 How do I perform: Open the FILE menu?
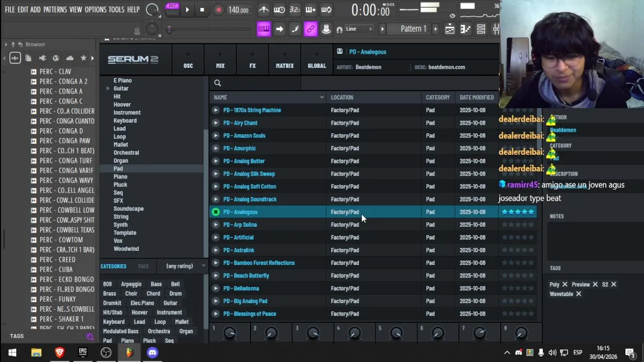pos(10,10)
